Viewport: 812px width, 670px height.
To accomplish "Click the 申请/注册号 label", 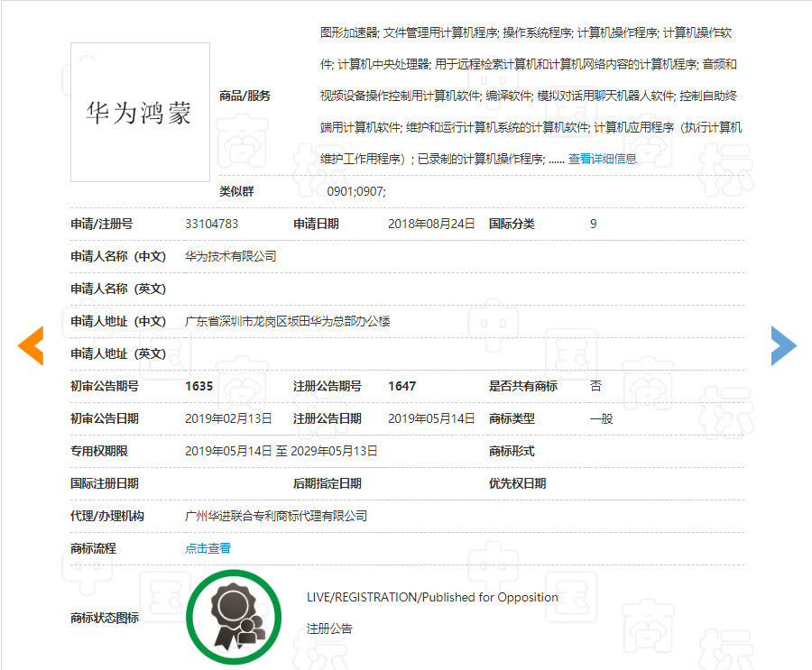I will 101,224.
